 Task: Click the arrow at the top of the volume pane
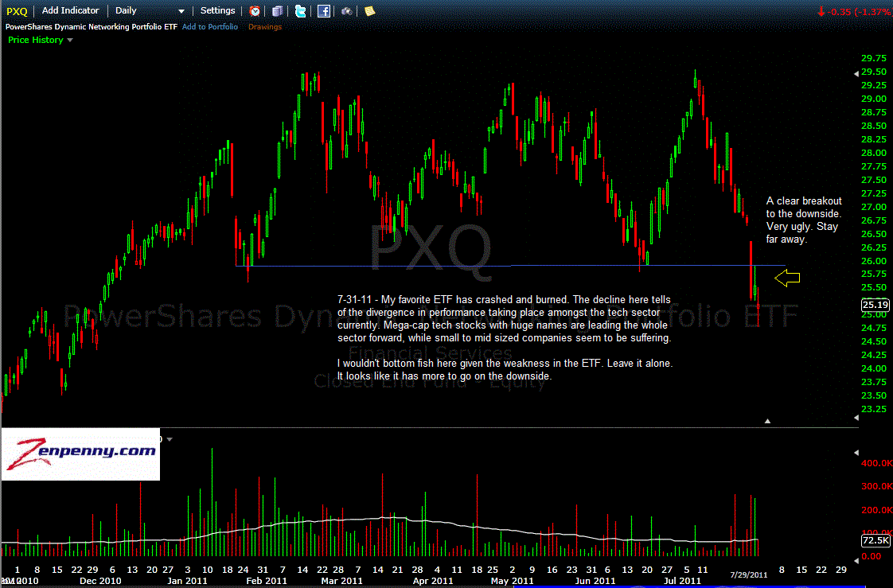(x=856, y=453)
